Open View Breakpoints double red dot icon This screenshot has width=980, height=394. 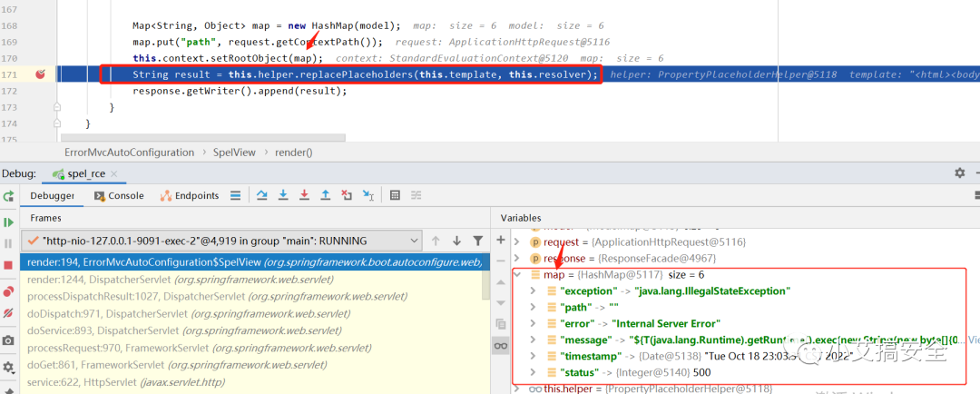8,291
